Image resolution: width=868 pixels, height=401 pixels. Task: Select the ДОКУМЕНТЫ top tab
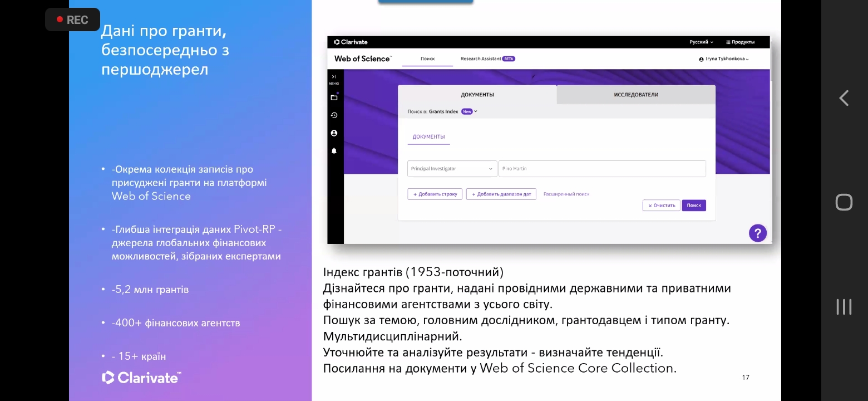[x=477, y=95]
